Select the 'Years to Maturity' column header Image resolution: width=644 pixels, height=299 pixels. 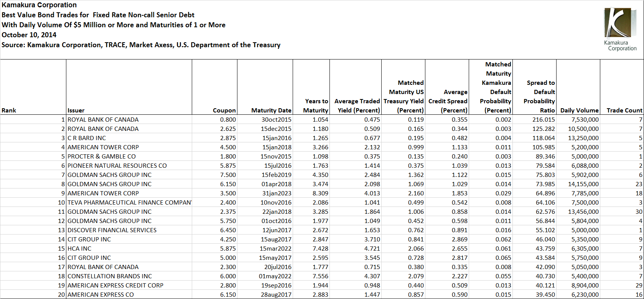coord(316,106)
